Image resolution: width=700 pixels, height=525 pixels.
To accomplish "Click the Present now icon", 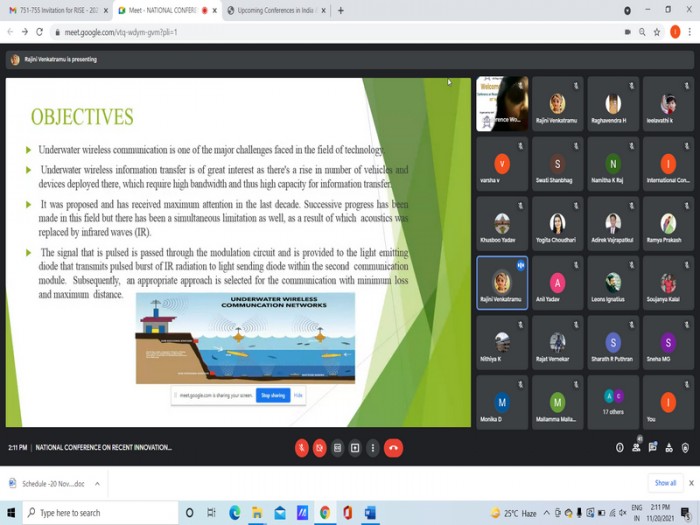I will [x=355, y=448].
